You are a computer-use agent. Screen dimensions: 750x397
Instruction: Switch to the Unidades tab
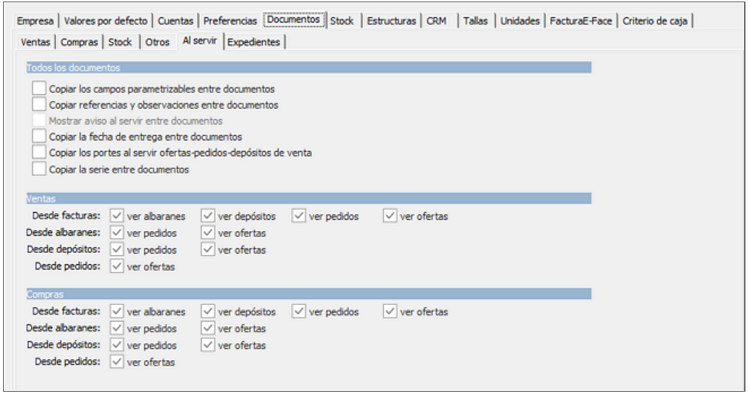coord(520,21)
